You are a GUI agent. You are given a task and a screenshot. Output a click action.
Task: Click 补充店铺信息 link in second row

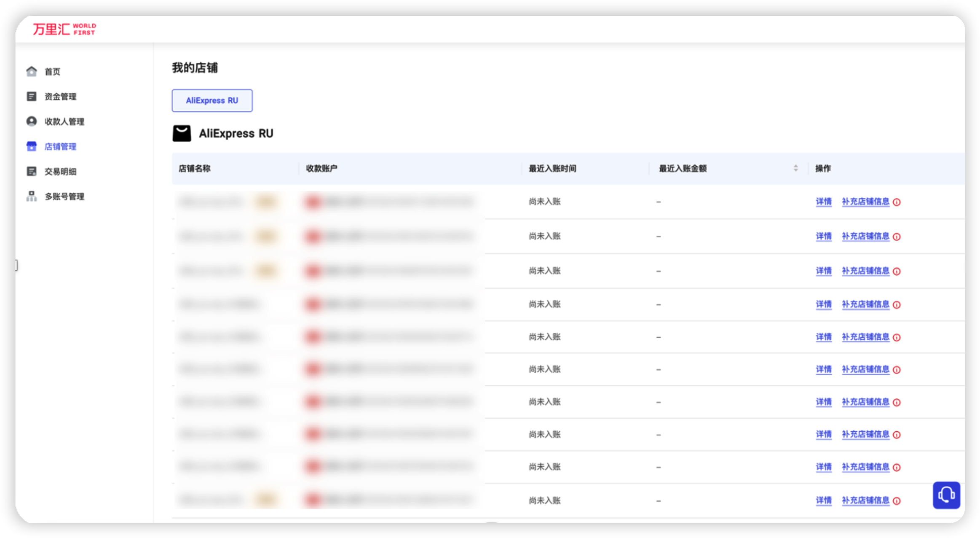(x=865, y=236)
